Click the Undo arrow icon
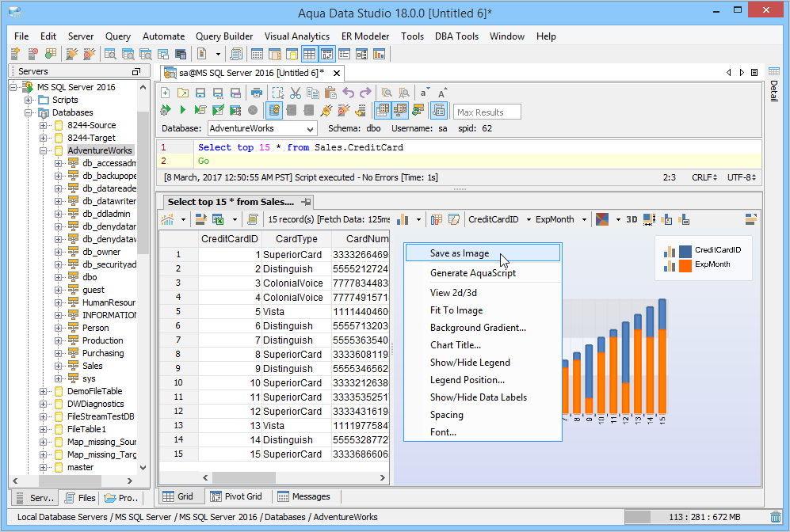 [x=349, y=93]
